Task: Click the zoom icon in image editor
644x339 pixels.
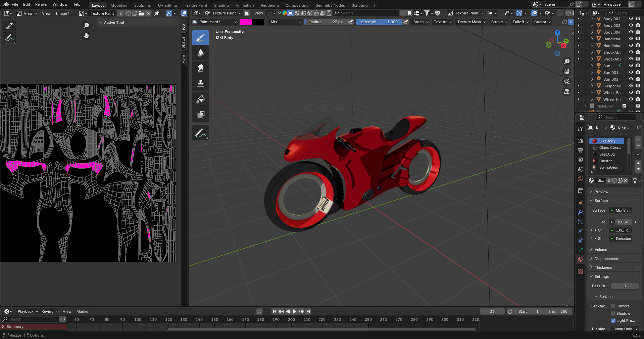Action: [86, 26]
